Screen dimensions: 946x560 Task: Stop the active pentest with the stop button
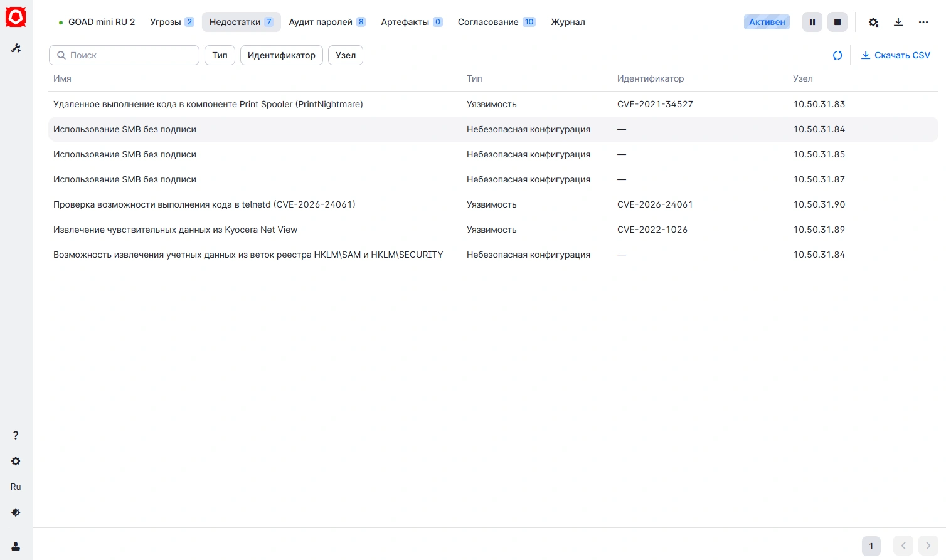tap(837, 22)
